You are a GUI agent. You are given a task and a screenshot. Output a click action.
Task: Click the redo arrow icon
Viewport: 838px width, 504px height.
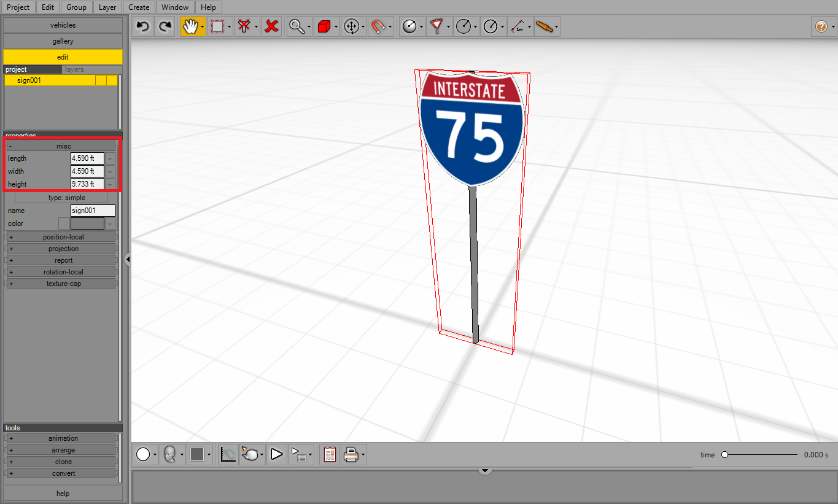pos(165,26)
